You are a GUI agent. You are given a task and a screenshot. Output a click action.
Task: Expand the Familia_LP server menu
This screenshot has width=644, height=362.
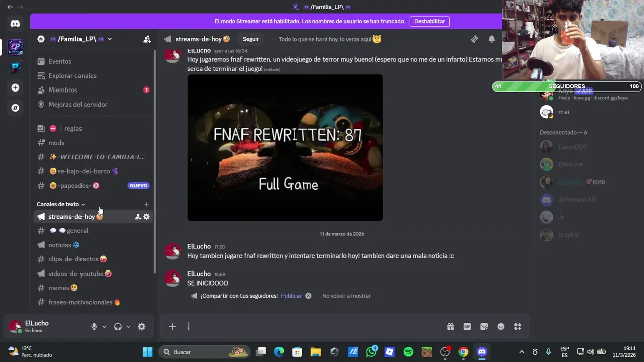(109, 39)
